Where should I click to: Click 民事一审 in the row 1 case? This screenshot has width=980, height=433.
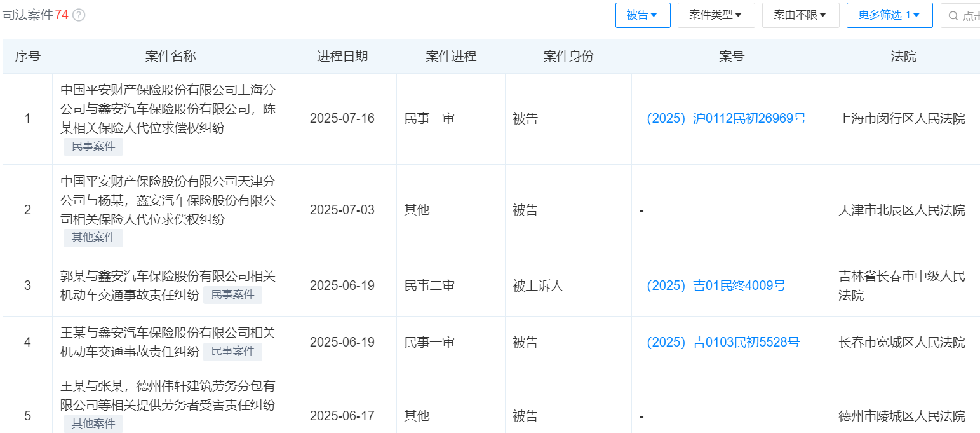click(x=430, y=119)
